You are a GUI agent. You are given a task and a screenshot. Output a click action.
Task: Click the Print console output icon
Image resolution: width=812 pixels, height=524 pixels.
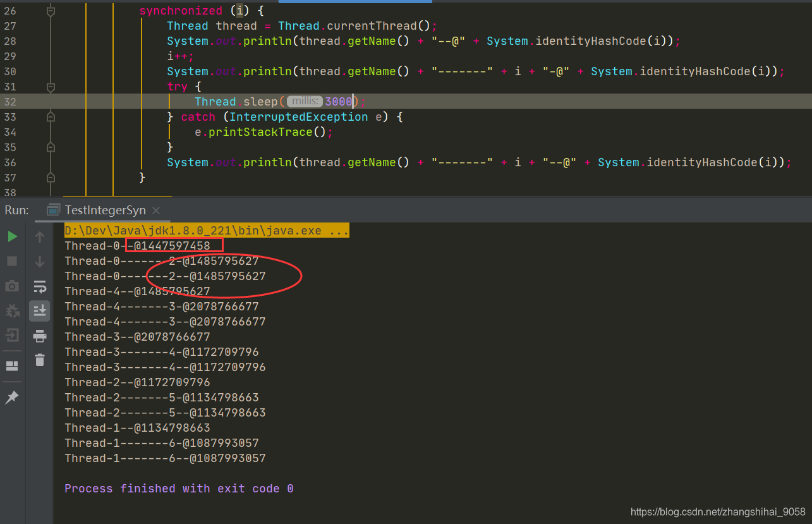40,336
